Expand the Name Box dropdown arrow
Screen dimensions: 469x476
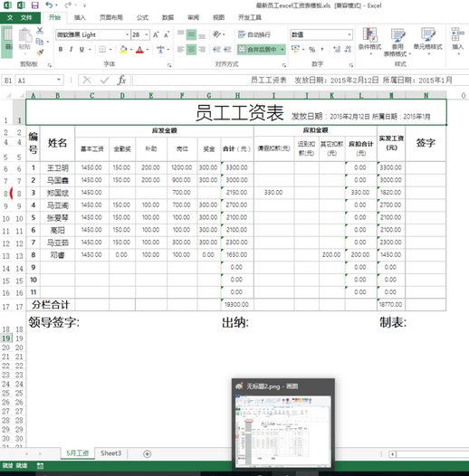click(59, 81)
